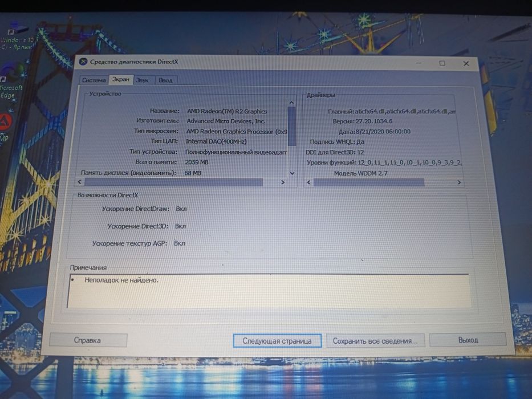Click the Выход button

click(468, 340)
